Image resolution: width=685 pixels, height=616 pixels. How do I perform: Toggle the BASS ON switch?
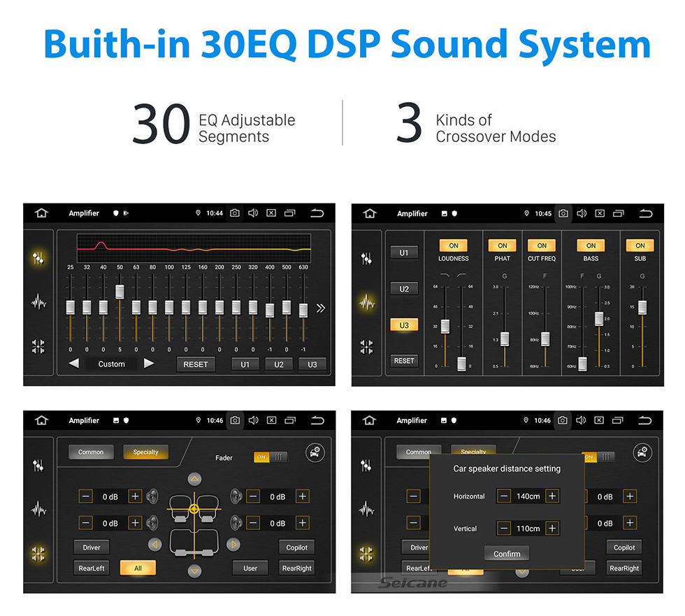pyautogui.click(x=591, y=245)
